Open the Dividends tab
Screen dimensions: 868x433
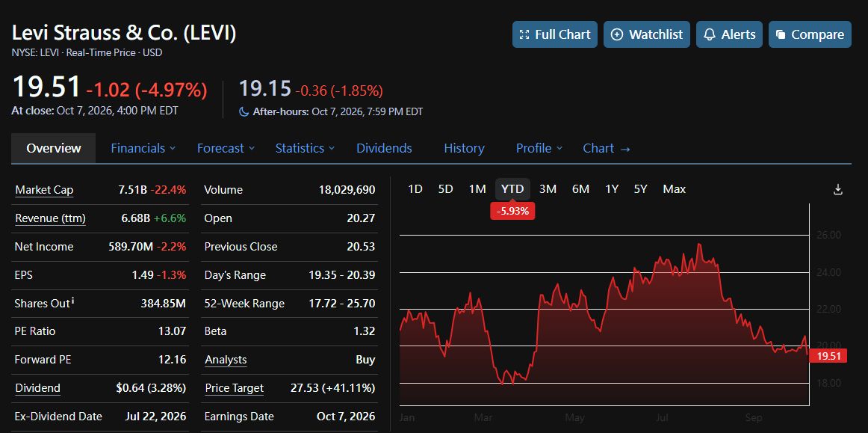coord(384,148)
